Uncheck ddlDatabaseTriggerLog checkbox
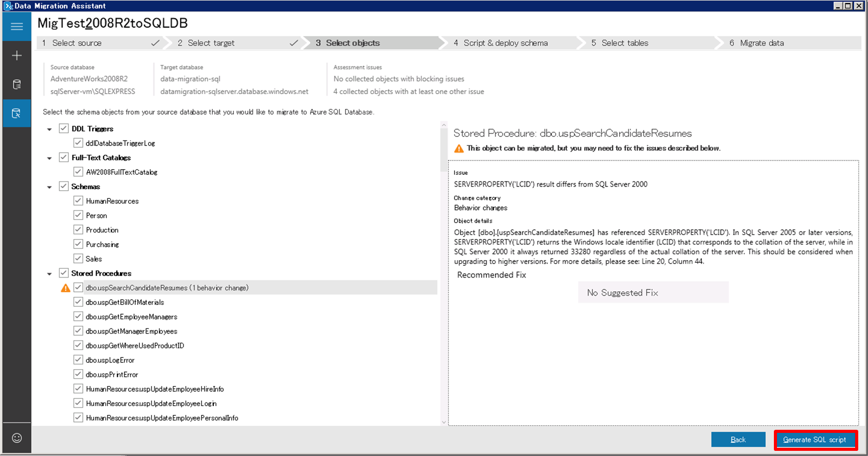This screenshot has width=868, height=456. (78, 143)
